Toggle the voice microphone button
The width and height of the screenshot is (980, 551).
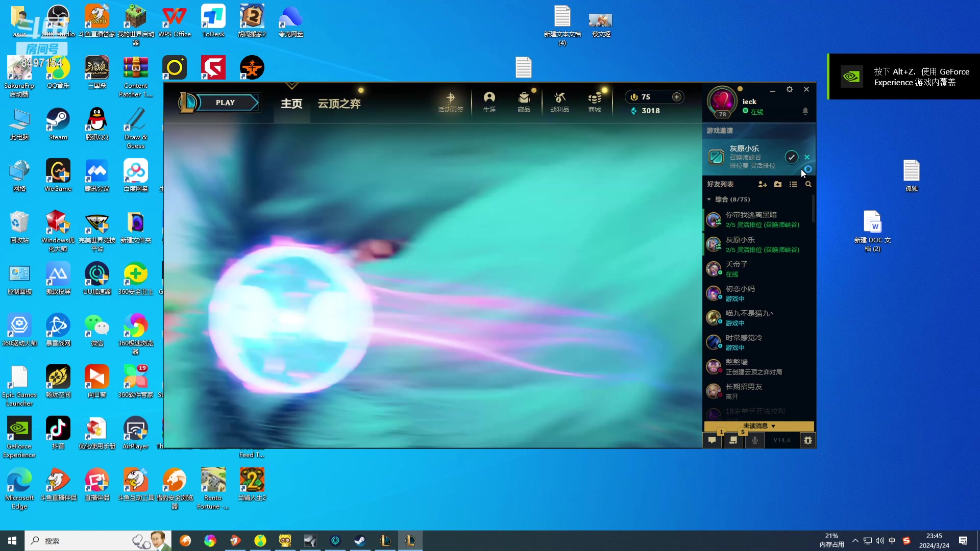coord(755,440)
